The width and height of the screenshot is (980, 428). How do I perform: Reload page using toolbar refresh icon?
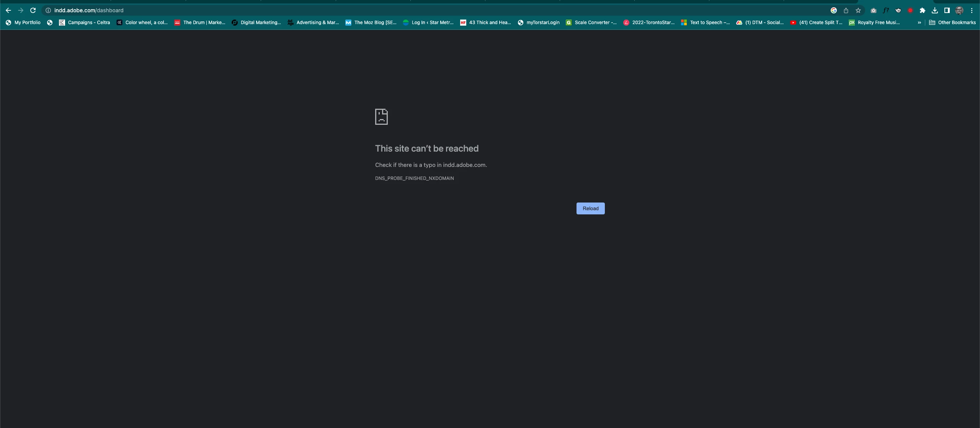tap(33, 10)
